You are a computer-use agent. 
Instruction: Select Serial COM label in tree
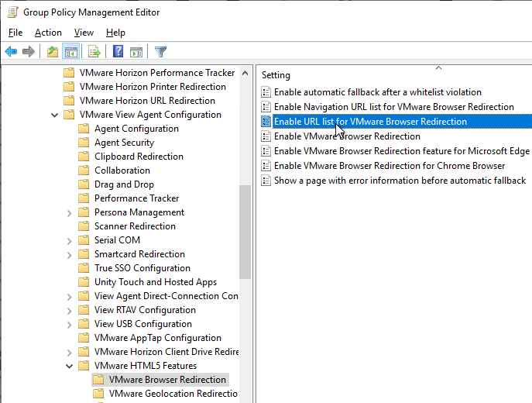point(117,239)
